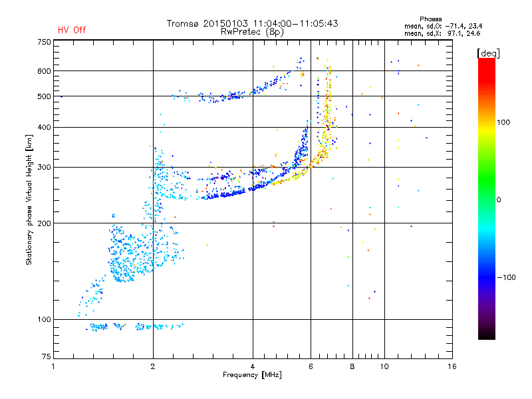Click the x-axis label '8'
532x399 pixels.
(352, 366)
